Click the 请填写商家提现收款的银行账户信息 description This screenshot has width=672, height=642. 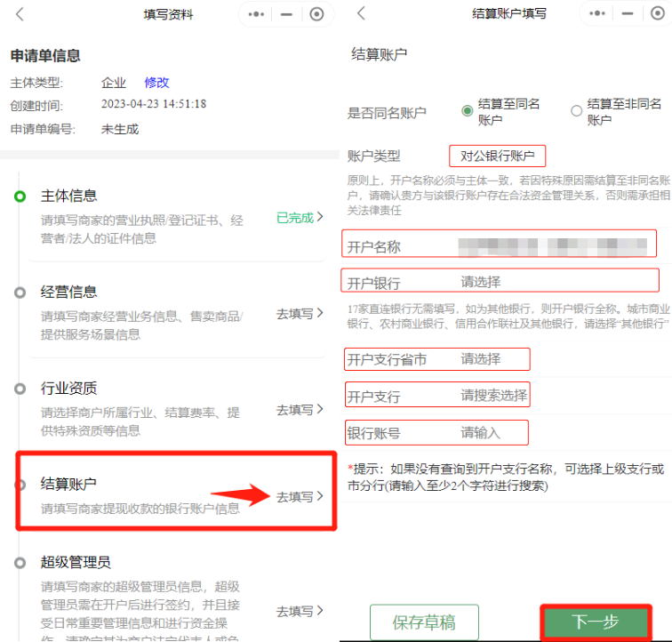point(140,509)
